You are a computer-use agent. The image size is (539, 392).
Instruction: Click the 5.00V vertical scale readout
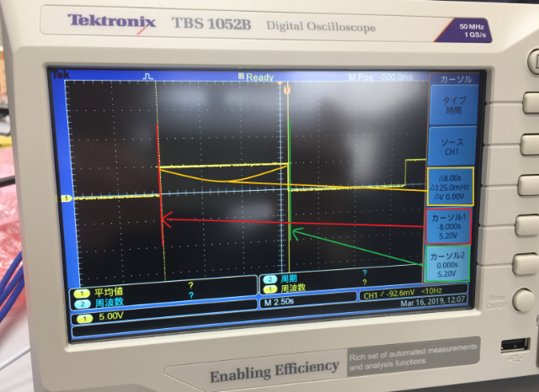click(110, 316)
